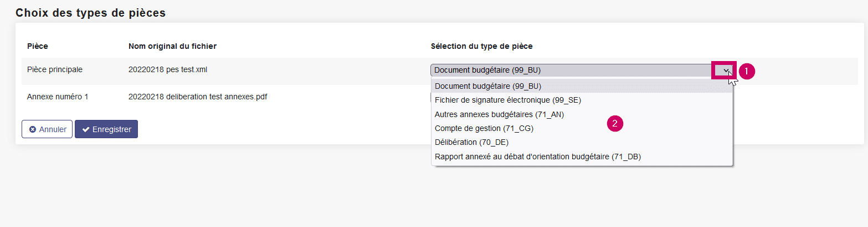Viewport: 868px width, 227px height.
Task: Click the cross icon inside Annuler
Action: pos(33,129)
